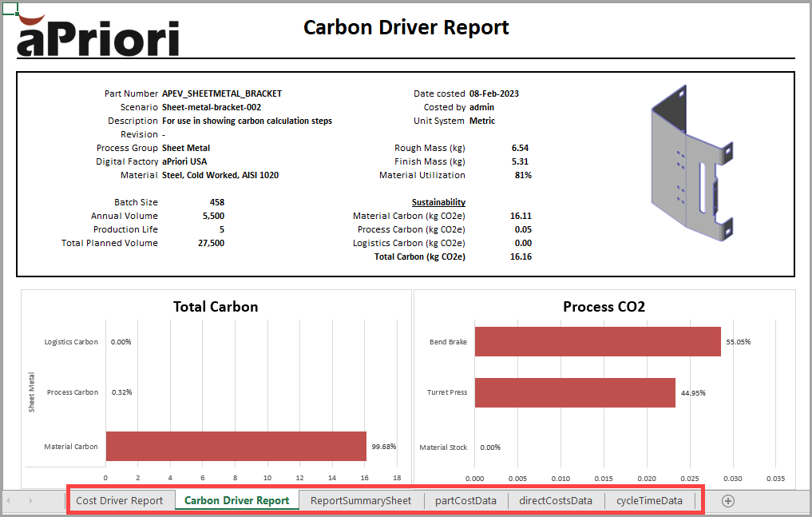The width and height of the screenshot is (812, 517).
Task: Select scenario value Sheet-metal-bracket-002
Action: pyautogui.click(x=212, y=107)
